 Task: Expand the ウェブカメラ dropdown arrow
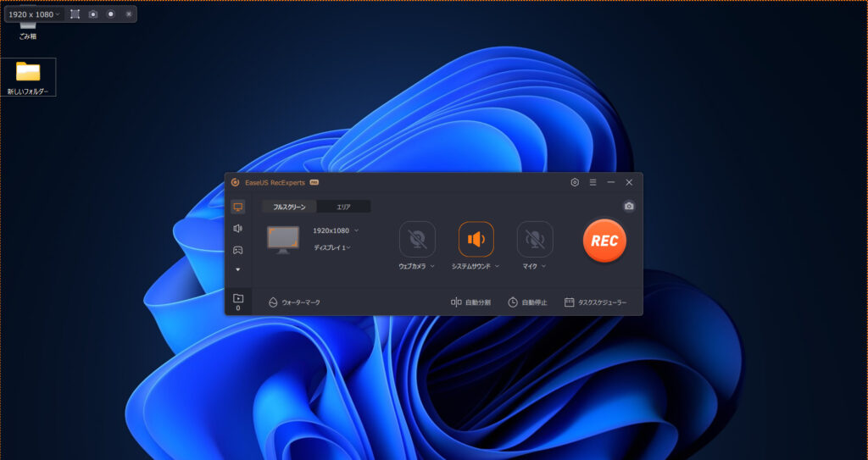pos(433,266)
